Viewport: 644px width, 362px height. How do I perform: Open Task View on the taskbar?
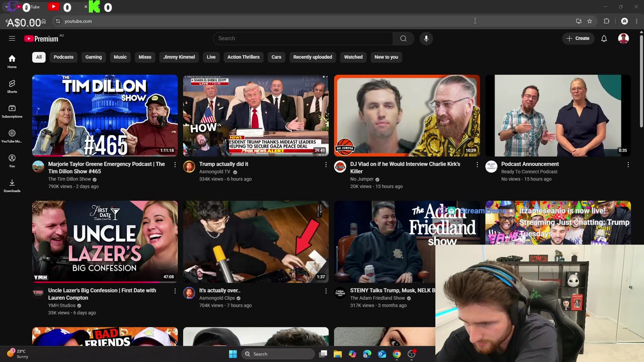point(324,354)
